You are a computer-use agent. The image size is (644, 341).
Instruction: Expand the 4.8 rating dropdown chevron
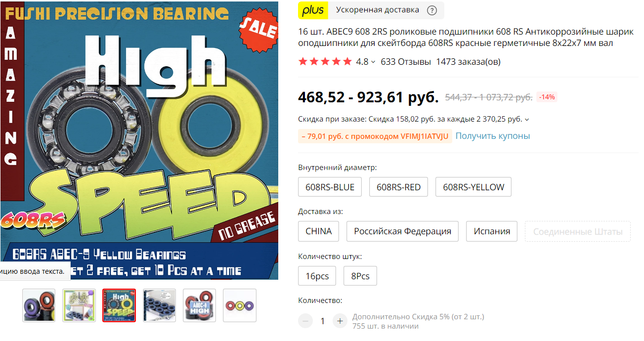point(373,62)
